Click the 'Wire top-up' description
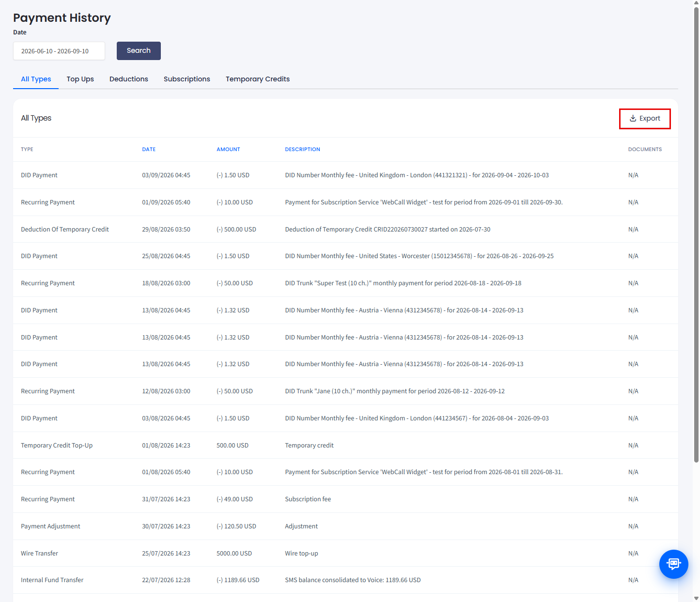This screenshot has width=700, height=602. [x=301, y=554]
